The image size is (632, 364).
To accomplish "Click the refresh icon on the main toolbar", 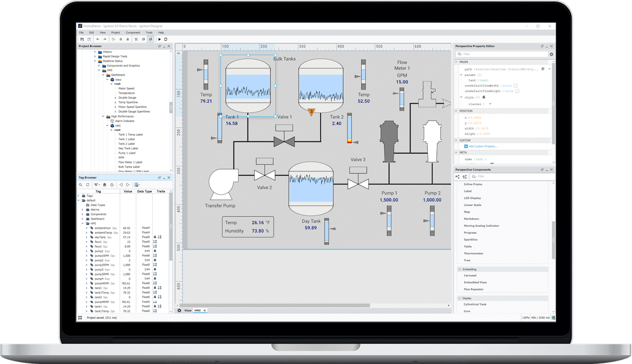I will 165,38.
